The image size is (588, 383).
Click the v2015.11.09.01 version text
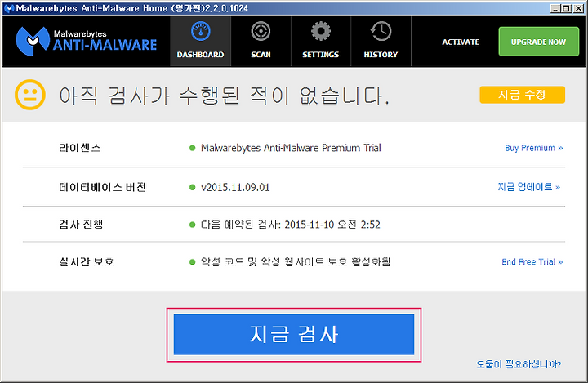pos(235,187)
